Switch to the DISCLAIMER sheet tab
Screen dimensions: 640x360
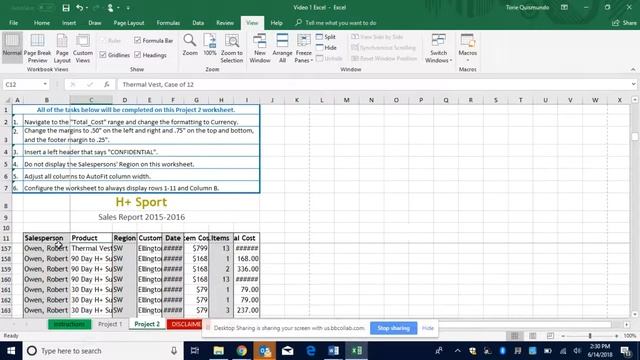pos(184,324)
